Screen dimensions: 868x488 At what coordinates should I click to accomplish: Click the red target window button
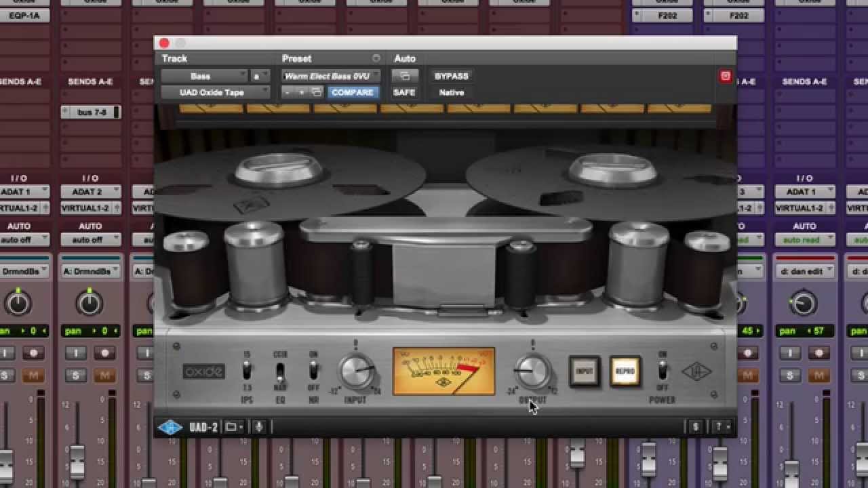click(x=726, y=76)
